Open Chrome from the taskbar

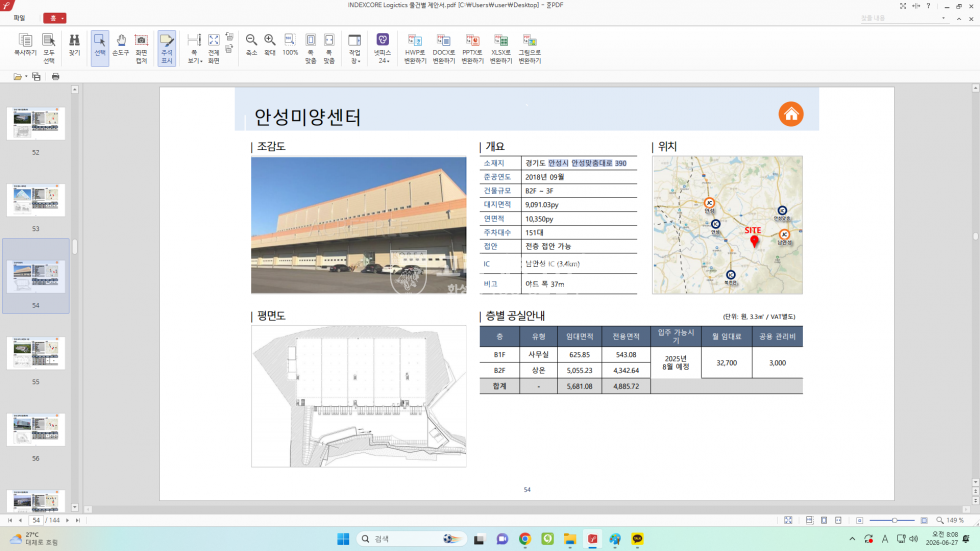pos(524,539)
